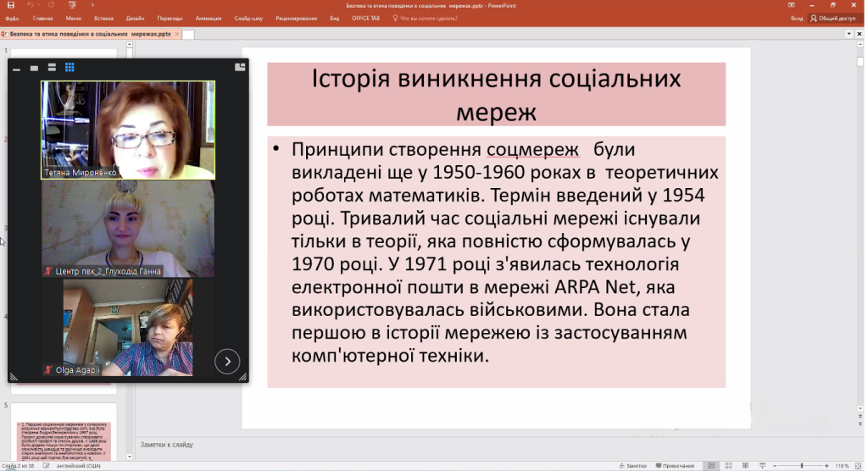Fit slide to current window

[x=857, y=465]
